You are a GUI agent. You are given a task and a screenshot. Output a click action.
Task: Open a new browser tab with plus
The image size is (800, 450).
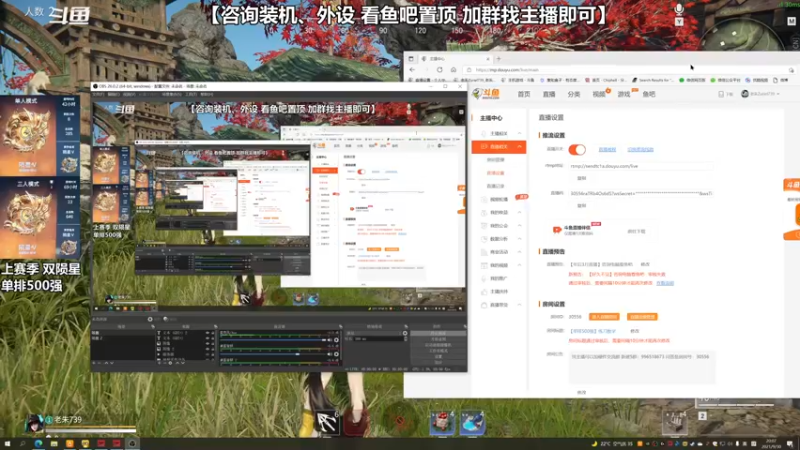click(498, 59)
